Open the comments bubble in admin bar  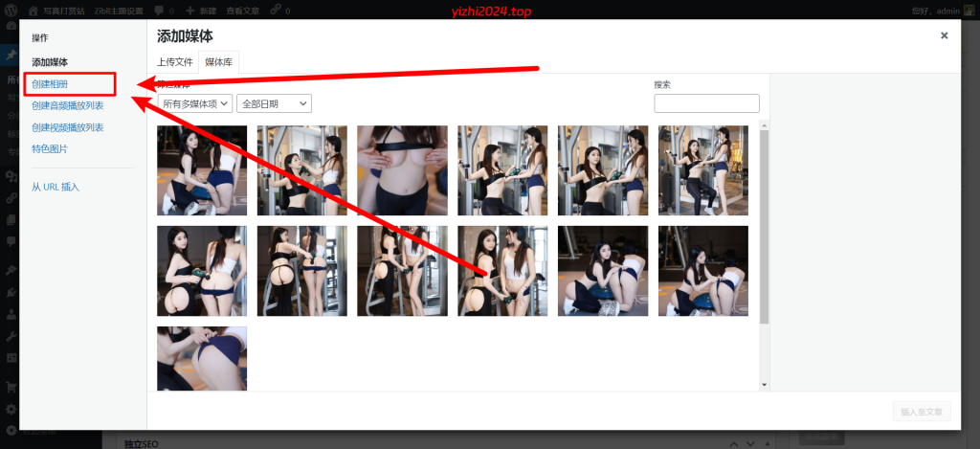[x=160, y=11]
